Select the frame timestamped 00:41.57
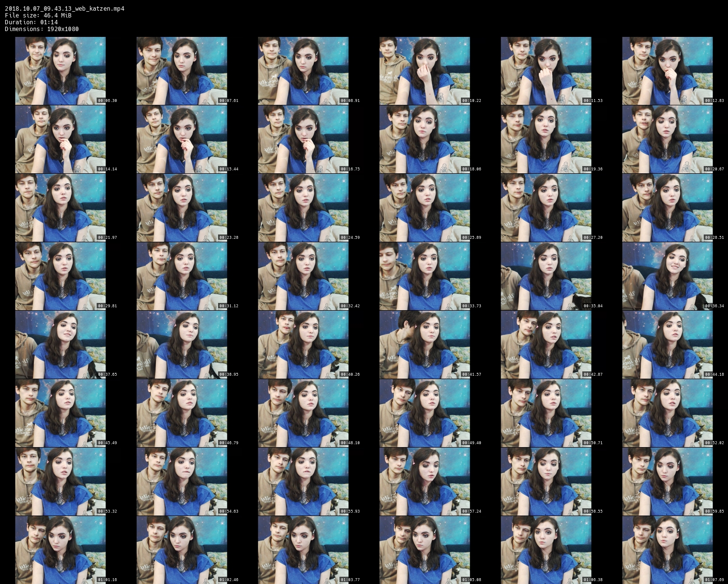Viewport: 728px width, 584px height. 424,345
